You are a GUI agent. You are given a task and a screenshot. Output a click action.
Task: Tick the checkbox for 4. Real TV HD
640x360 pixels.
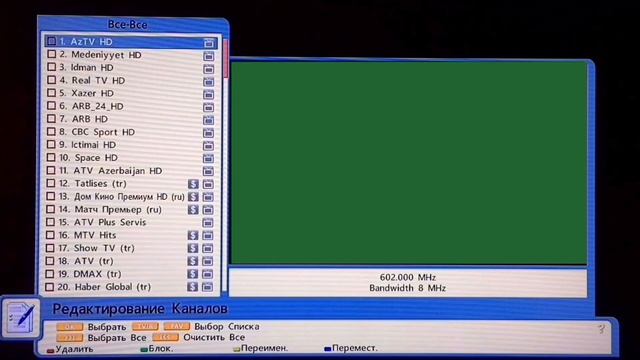point(51,80)
